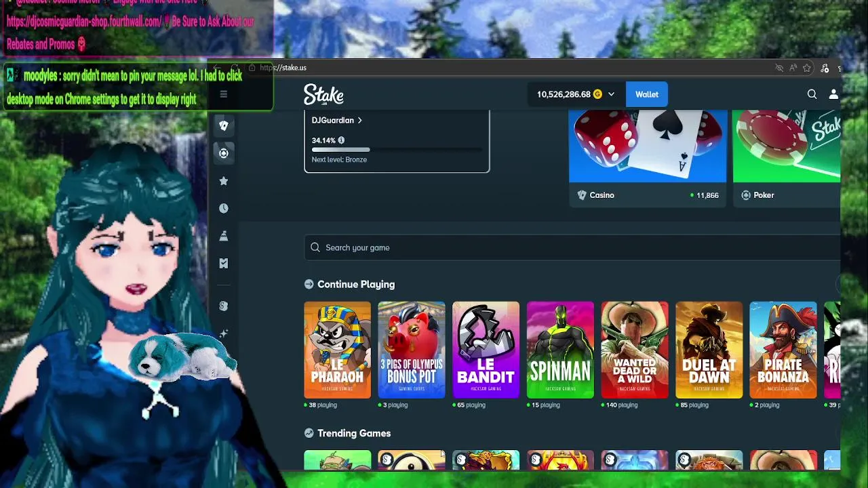Click the browser favorites star icon
Screen dimensions: 868x488
[x=806, y=68]
